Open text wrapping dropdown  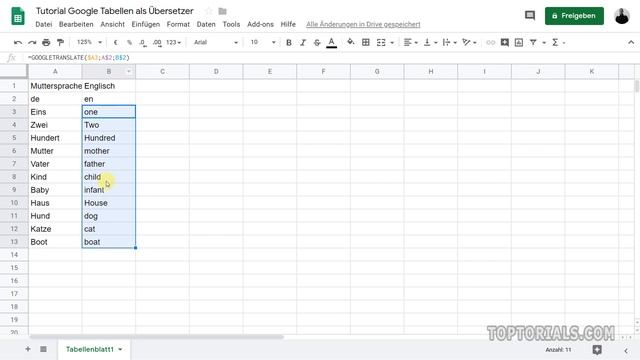click(449, 42)
